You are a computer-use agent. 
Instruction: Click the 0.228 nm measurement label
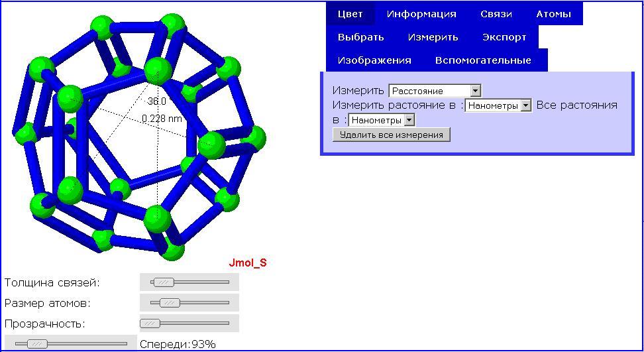pos(162,119)
